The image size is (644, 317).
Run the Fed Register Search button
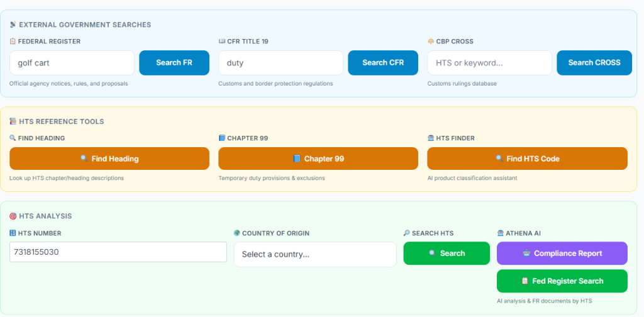tap(562, 281)
